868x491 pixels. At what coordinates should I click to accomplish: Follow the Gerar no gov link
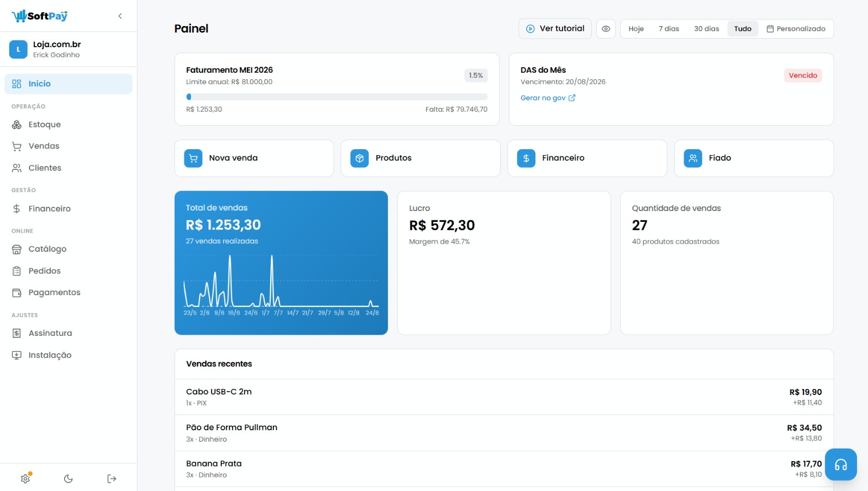548,98
